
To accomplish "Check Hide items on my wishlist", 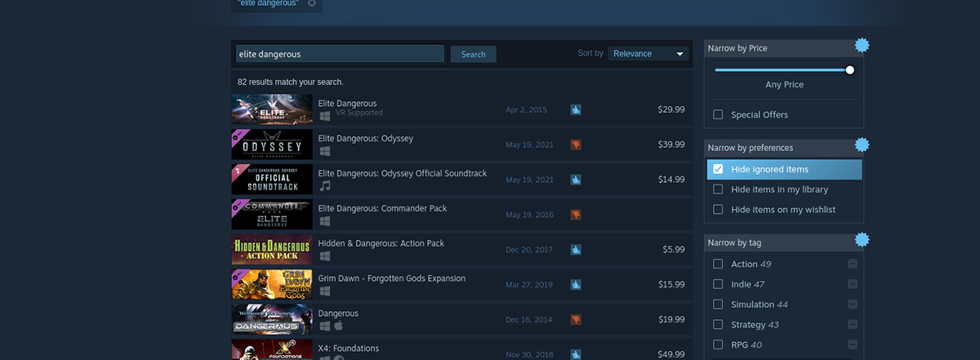I will (x=718, y=210).
